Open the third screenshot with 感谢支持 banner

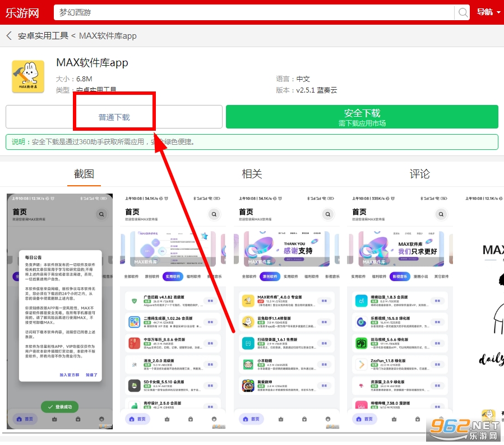286,311
